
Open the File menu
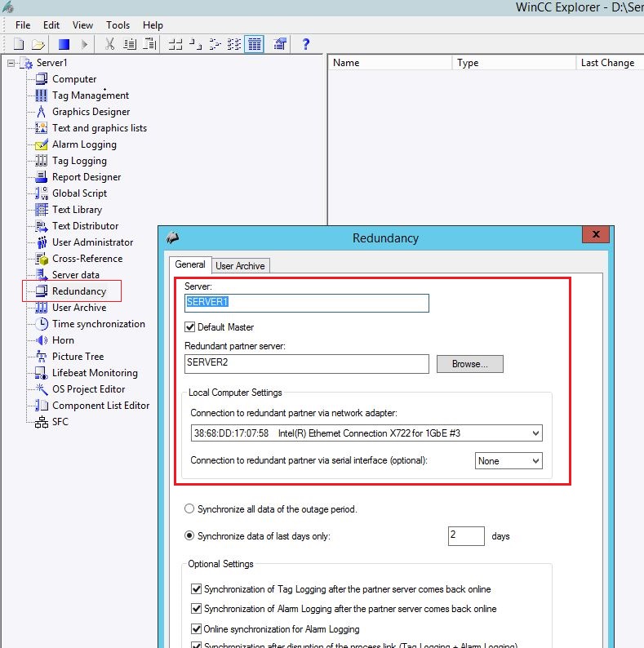point(23,25)
